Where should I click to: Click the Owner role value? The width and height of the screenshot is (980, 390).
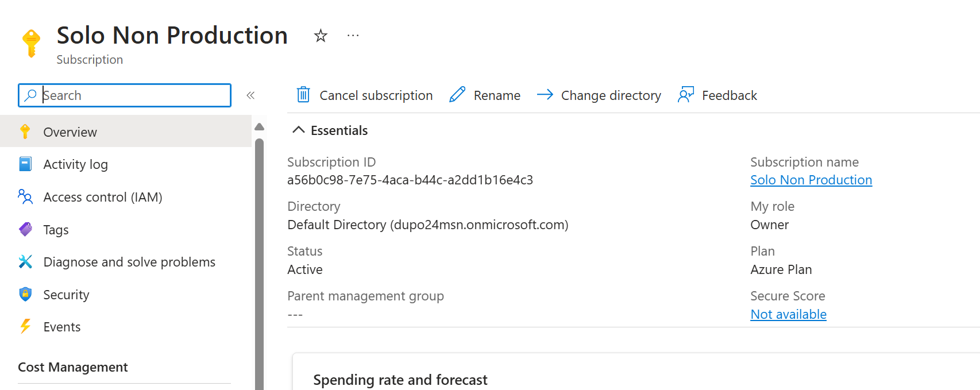(769, 225)
